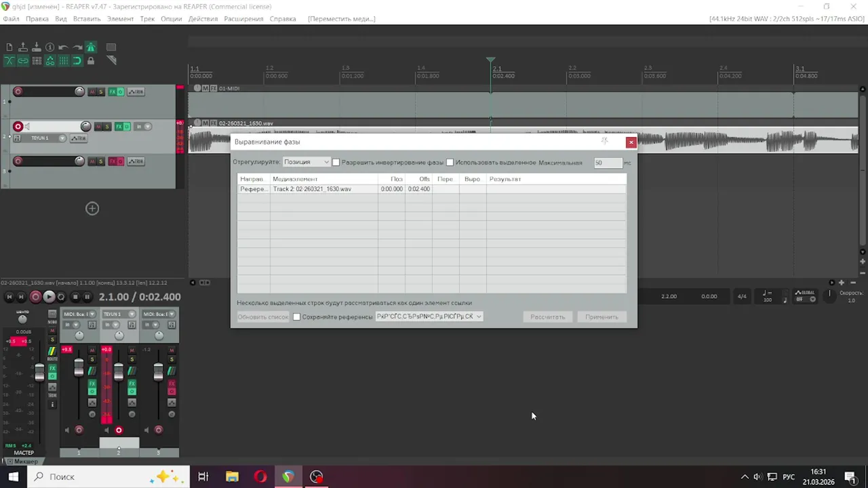Click the master MONO toggle in mixer

click(52, 314)
